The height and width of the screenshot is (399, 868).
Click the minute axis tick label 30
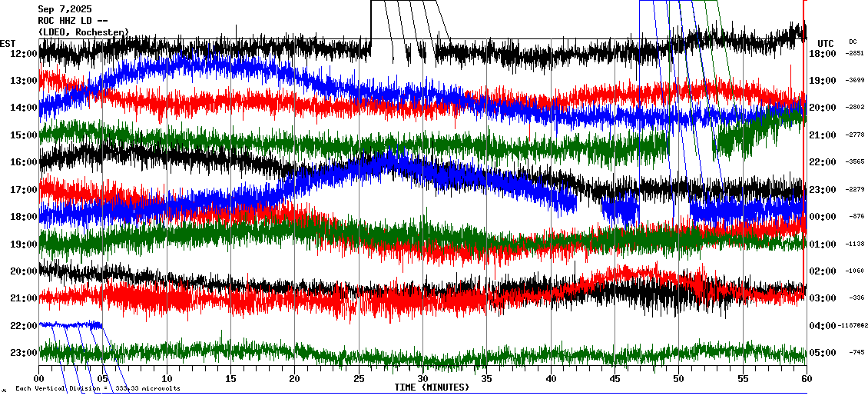click(x=423, y=378)
